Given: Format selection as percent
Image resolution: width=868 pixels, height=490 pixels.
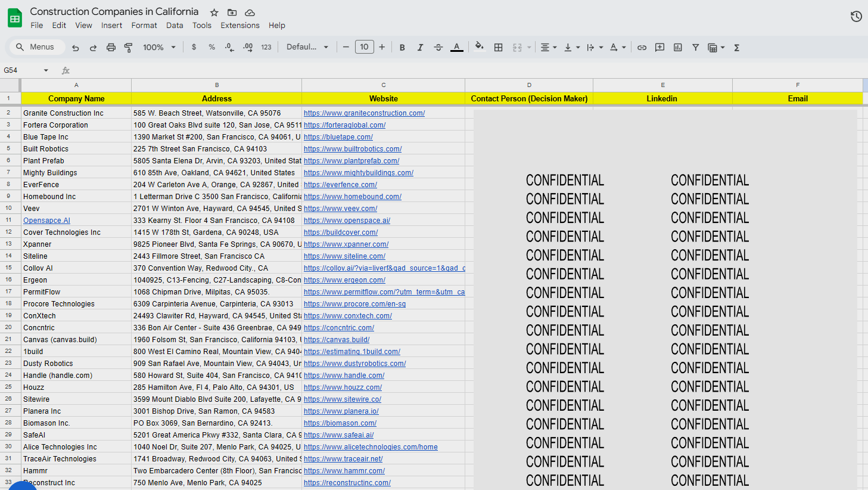Looking at the screenshot, I should (211, 47).
